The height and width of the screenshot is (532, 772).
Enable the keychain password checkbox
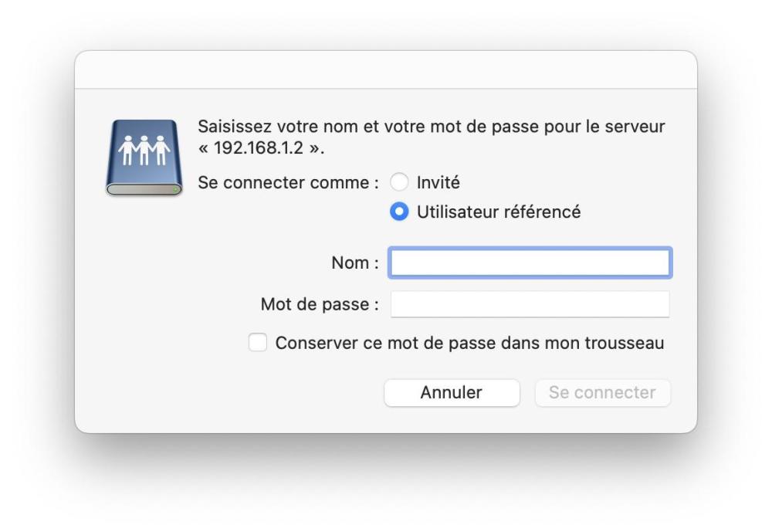point(258,343)
